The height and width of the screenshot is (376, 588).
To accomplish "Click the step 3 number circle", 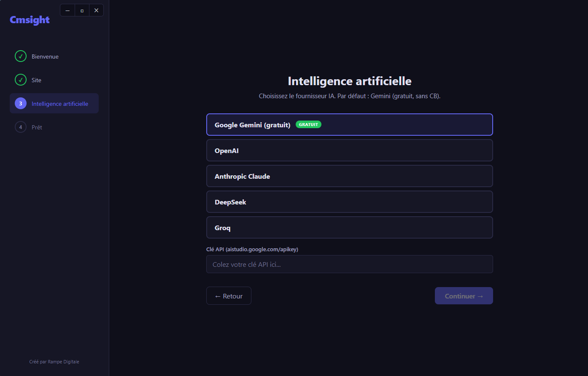I will (21, 104).
